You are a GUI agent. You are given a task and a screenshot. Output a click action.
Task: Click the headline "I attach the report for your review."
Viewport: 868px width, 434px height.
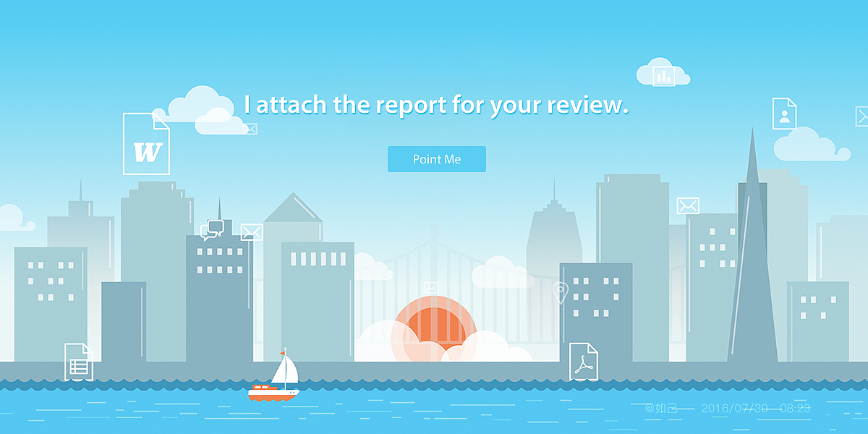(x=436, y=105)
